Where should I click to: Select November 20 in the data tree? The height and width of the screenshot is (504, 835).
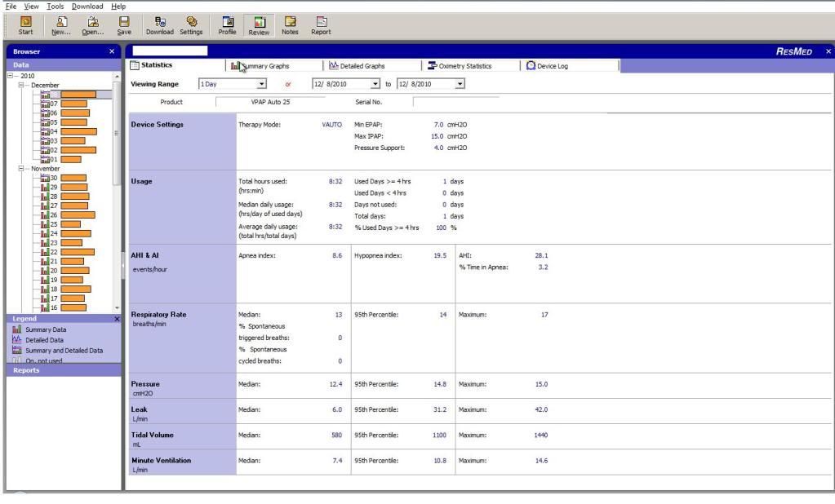pyautogui.click(x=65, y=271)
